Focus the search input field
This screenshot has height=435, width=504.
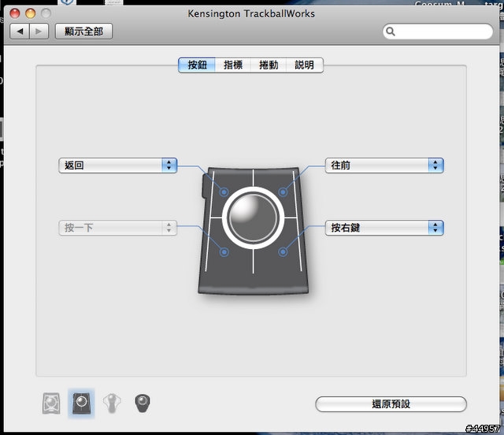coord(438,32)
